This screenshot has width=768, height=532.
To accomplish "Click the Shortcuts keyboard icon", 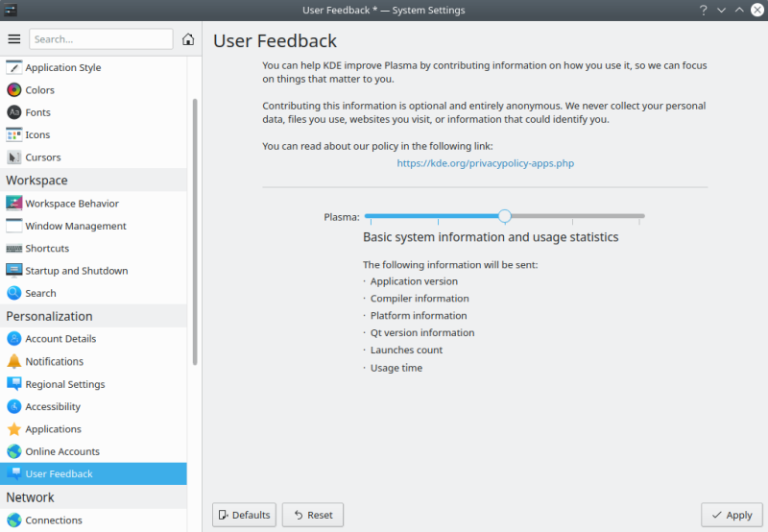I will 13,249.
